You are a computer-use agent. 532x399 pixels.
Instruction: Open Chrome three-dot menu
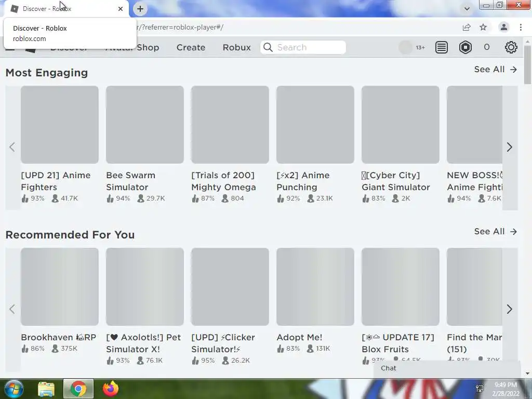[x=521, y=27]
